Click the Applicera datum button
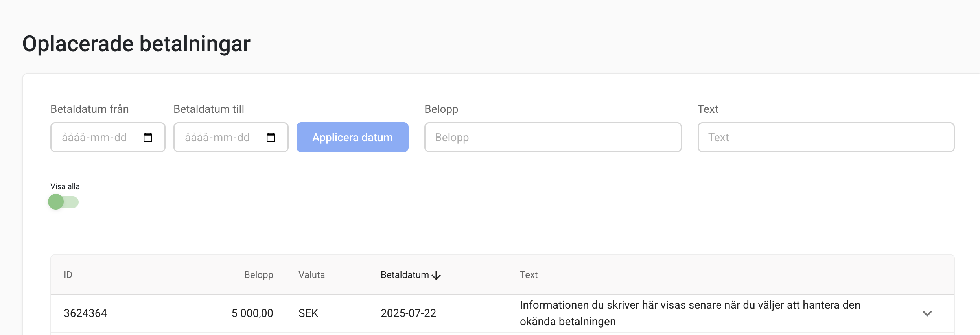The width and height of the screenshot is (980, 335). point(352,137)
